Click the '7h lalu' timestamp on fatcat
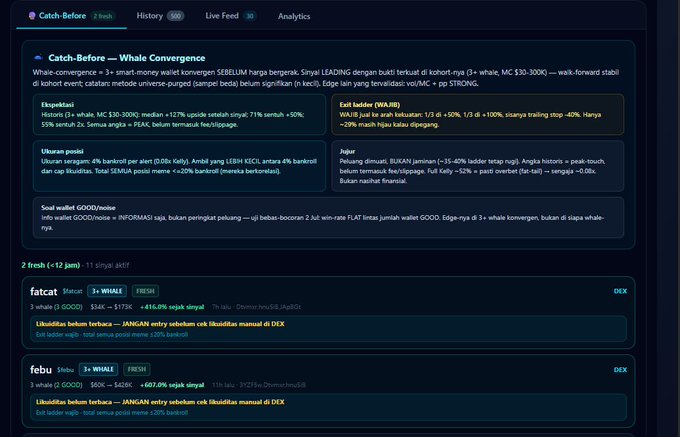Viewport: 680px width, 437px height. (x=221, y=307)
